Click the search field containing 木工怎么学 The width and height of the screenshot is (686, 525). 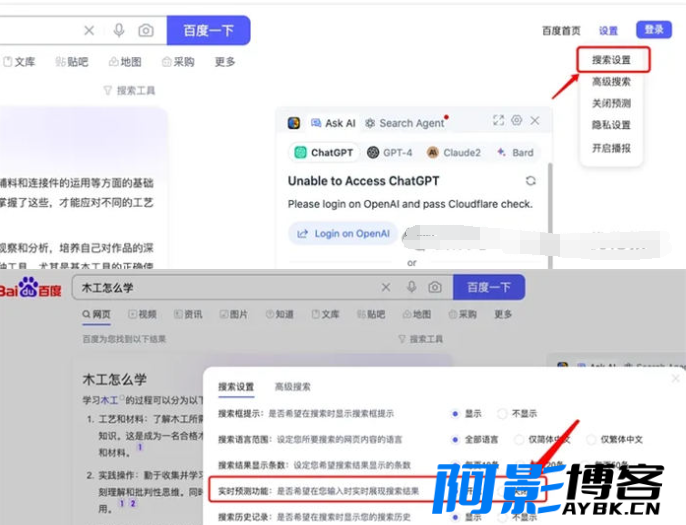coord(220,288)
